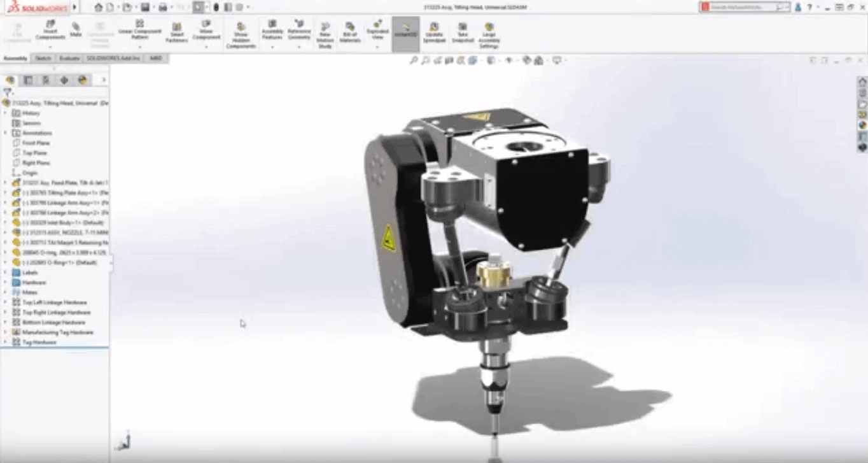Expand SolidWorks menu flyout arrow
Screen dimensions: 868x463
point(74,7)
